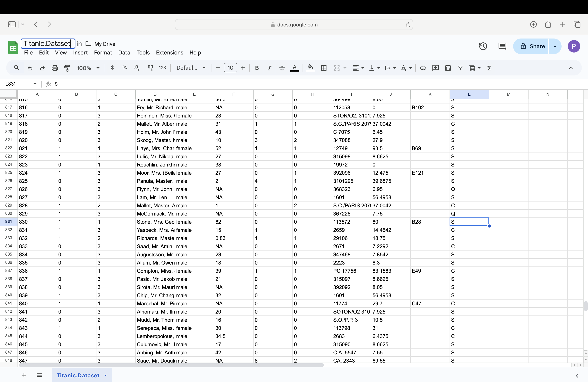Click the filter views table icon
Image resolution: width=588 pixels, height=382 pixels.
coord(472,68)
